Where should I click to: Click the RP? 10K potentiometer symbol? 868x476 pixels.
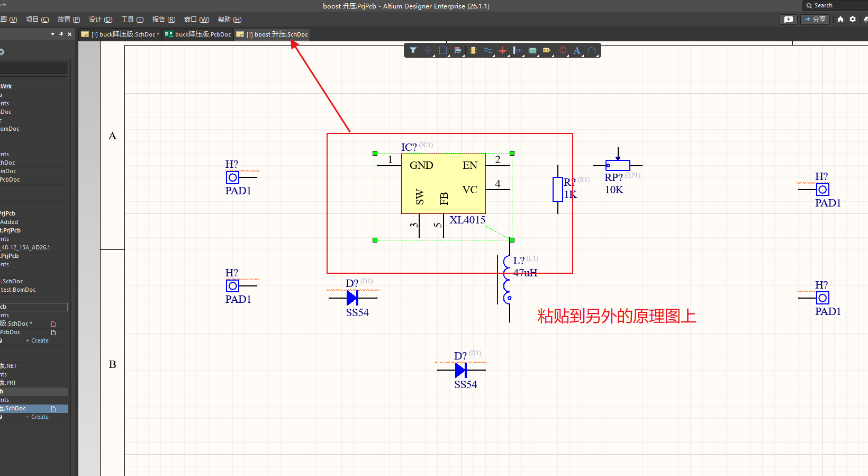pyautogui.click(x=618, y=165)
